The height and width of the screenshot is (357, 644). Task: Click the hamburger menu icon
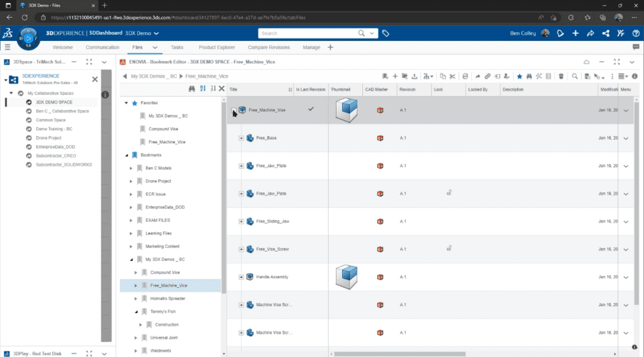[8, 47]
